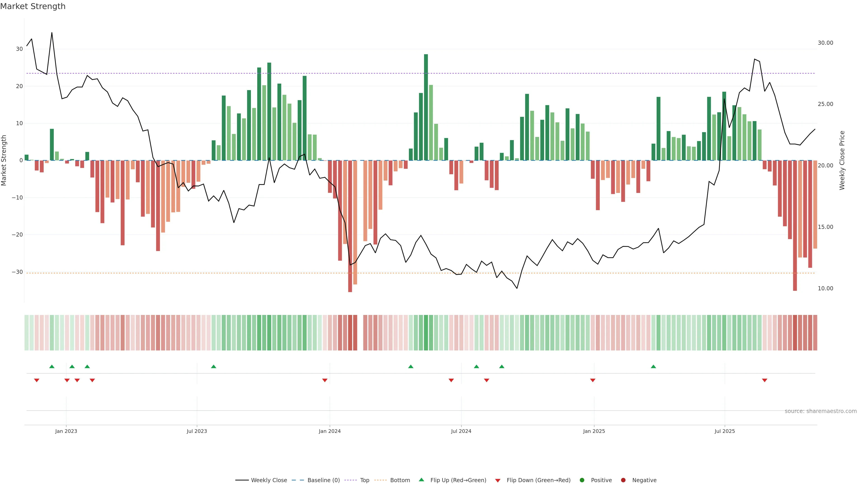Click the Positive green circle legend icon
The image size is (868, 488).
coord(582,480)
